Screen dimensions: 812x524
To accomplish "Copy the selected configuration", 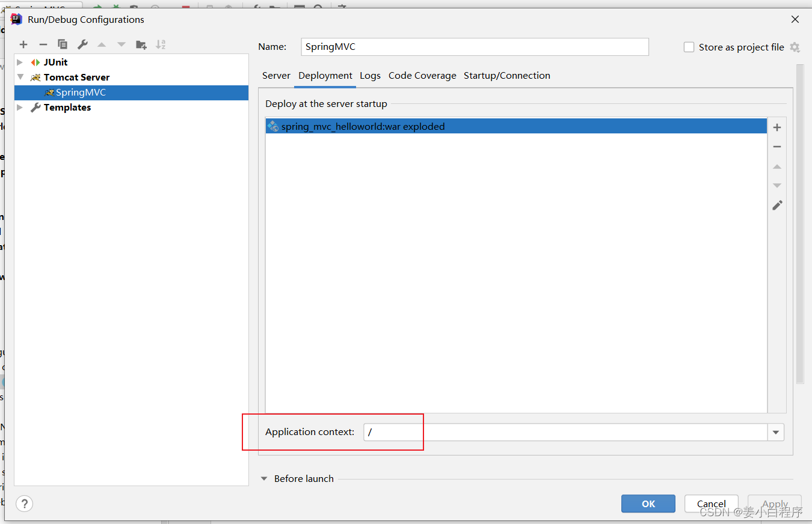I will 63,44.
